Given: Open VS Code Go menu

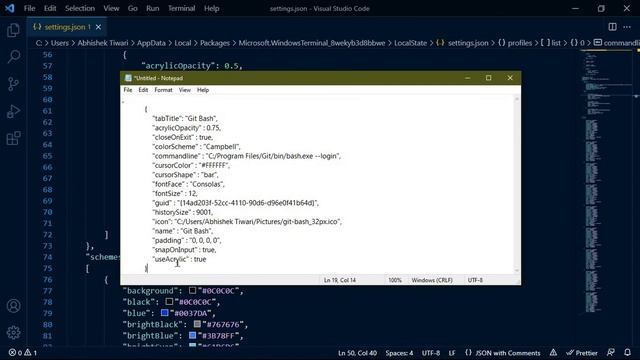Looking at the screenshot, I should [x=133, y=8].
